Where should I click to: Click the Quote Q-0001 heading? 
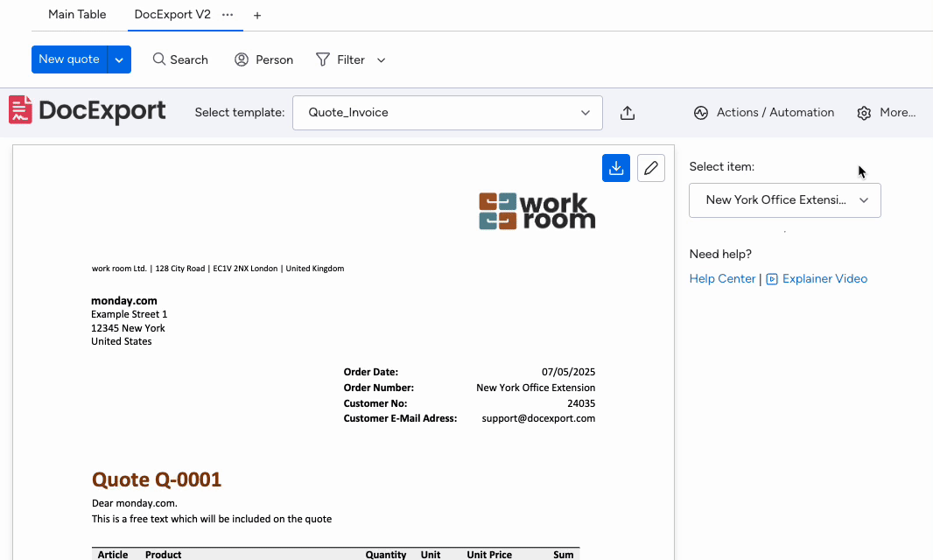pos(157,479)
